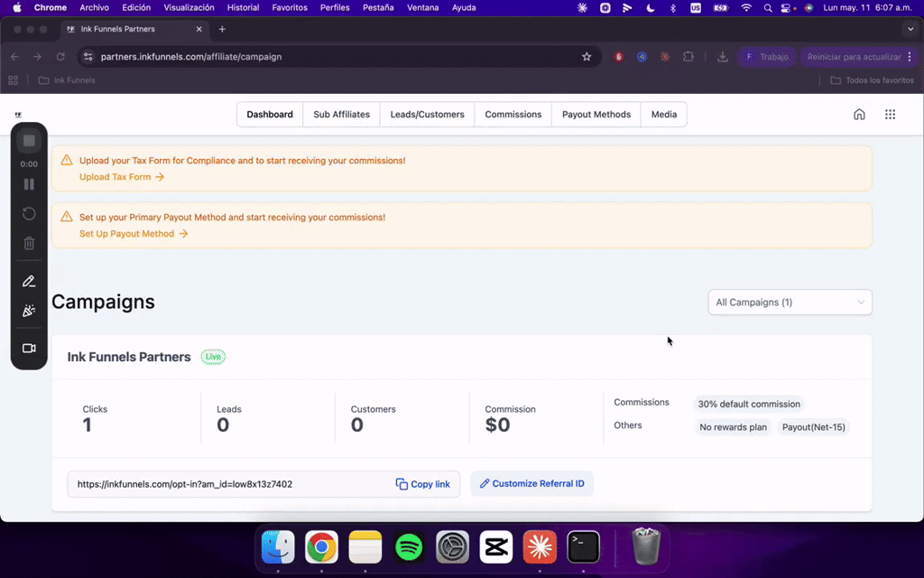Click the red shield extension icon
This screenshot has width=924, height=578.
pos(619,57)
